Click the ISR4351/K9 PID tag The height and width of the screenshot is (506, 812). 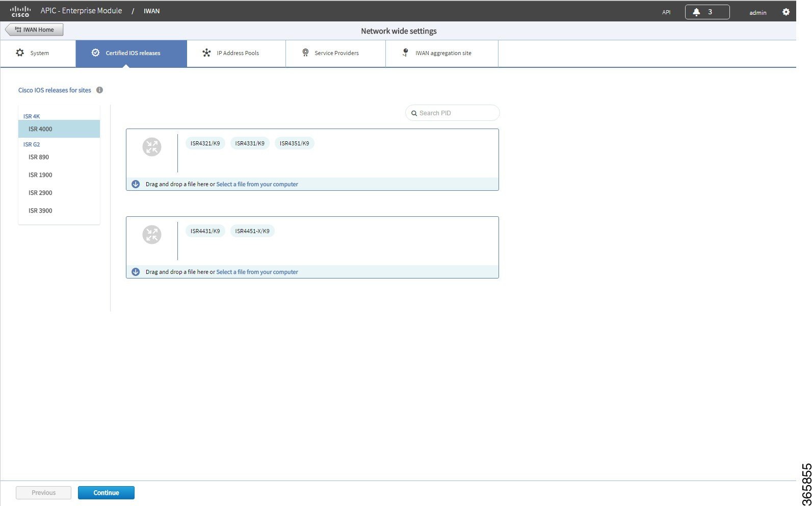coord(295,143)
